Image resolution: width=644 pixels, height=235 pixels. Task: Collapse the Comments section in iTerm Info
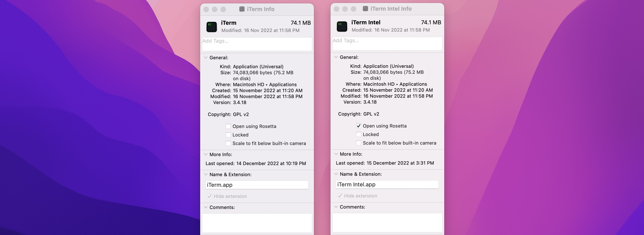click(206, 207)
